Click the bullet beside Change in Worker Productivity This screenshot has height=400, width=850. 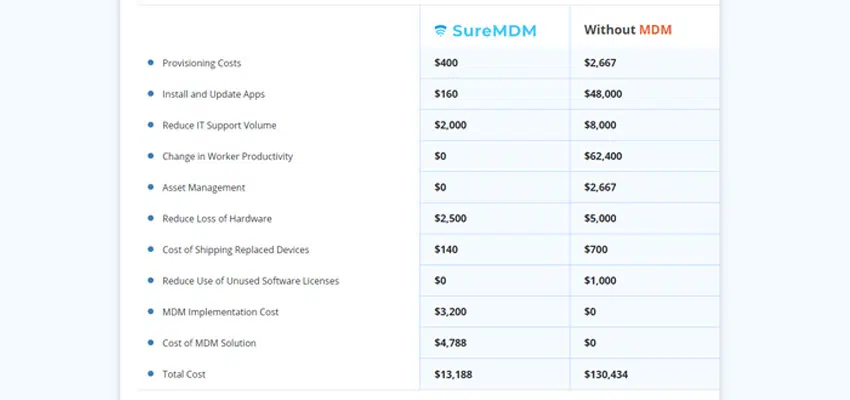pos(151,156)
